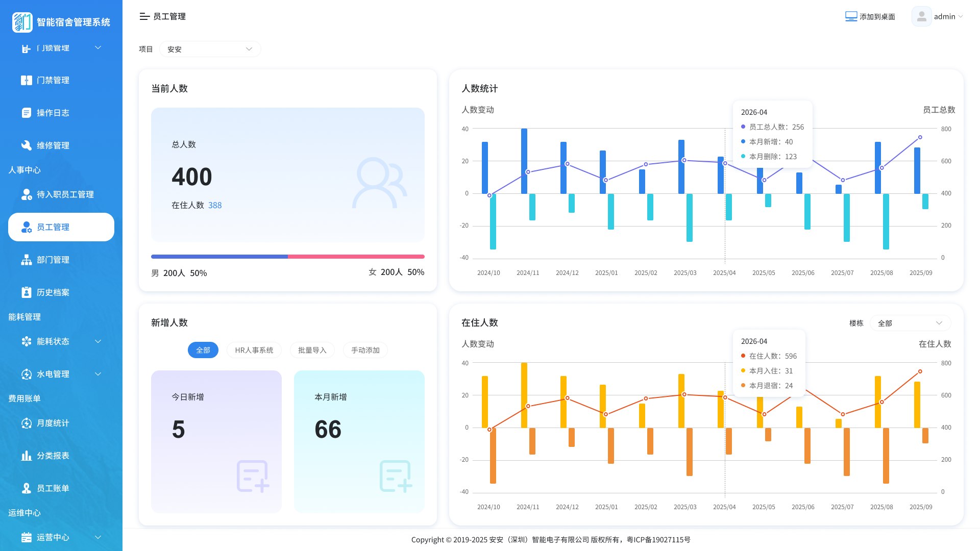Open 分类报表 menu item
980x551 pixels.
pyautogui.click(x=61, y=456)
